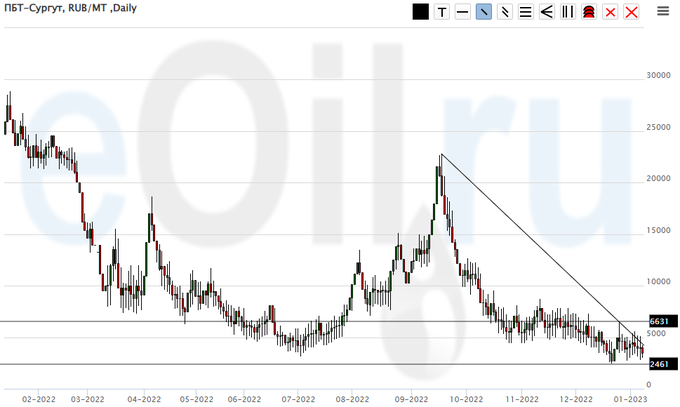Click the 09-2022 date axis label
Screen dimensions: 680x407
pos(411,397)
